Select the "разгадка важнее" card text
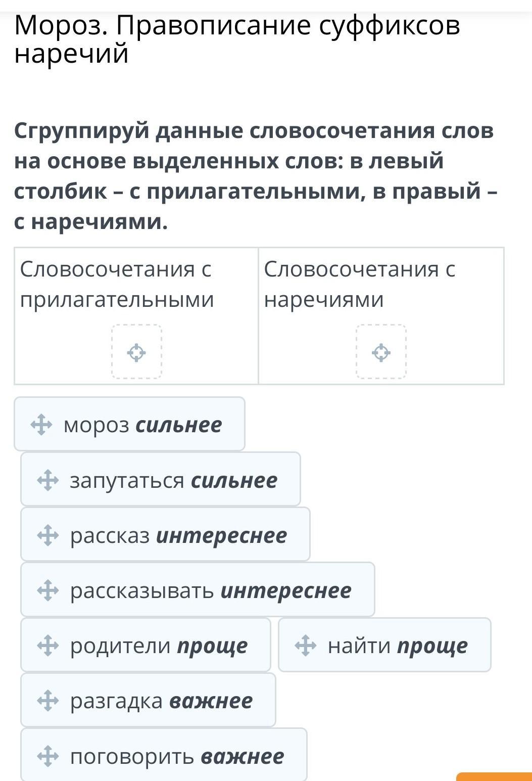532x781 pixels. [161, 701]
